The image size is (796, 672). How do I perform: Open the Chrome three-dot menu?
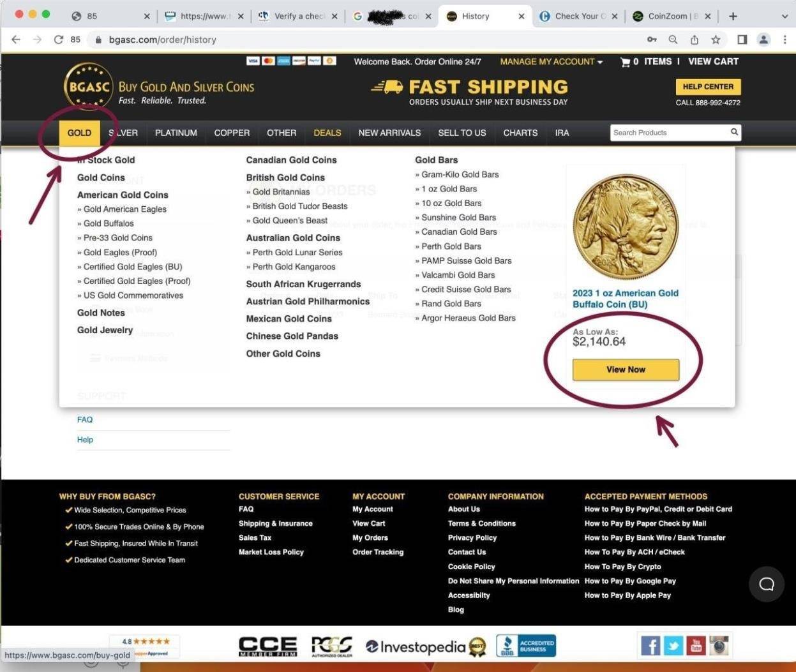coord(785,40)
